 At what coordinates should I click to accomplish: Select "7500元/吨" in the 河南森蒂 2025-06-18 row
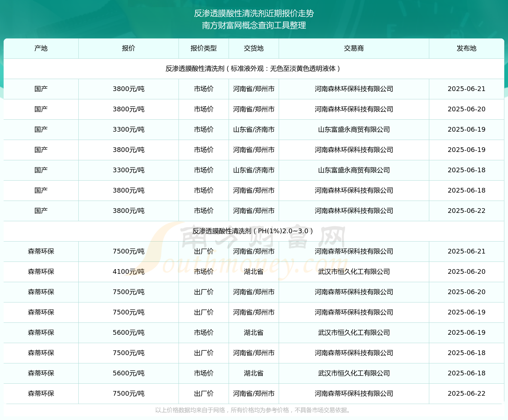point(128,353)
